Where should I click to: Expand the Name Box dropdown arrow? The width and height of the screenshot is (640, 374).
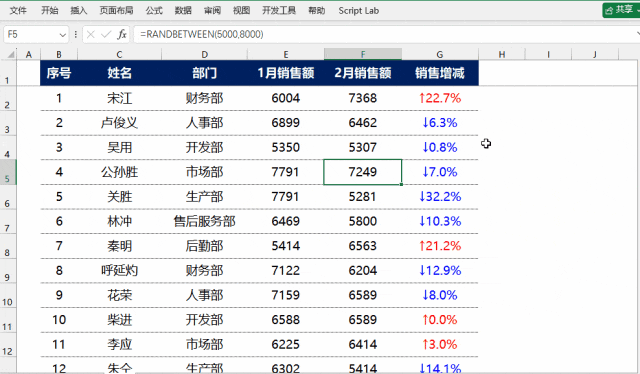coord(62,35)
